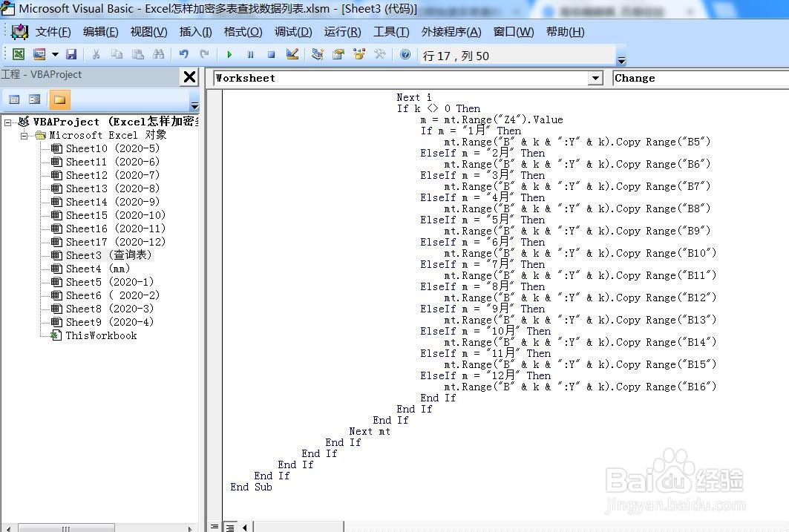
Task: Expand project panel toolbar overflow arrow
Action: (x=194, y=105)
